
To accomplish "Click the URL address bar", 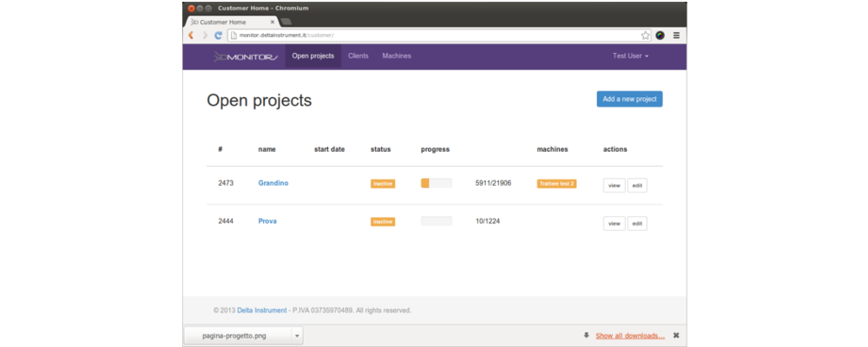I will point(434,36).
